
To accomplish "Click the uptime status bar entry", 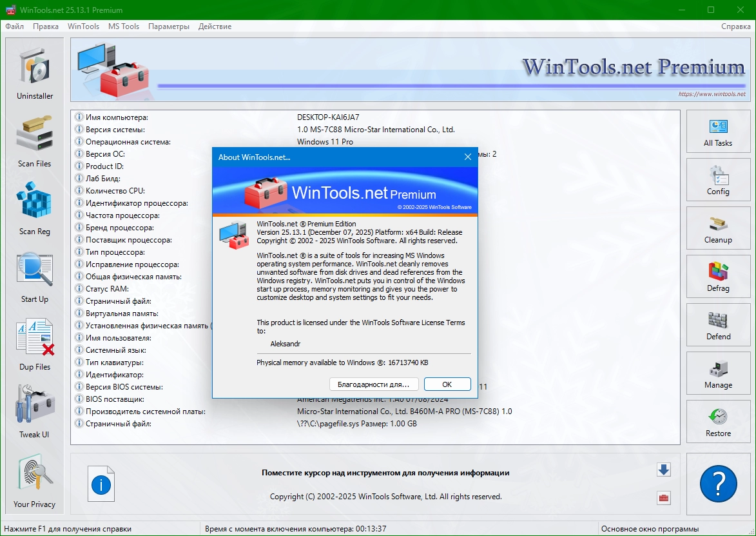I will [296, 529].
